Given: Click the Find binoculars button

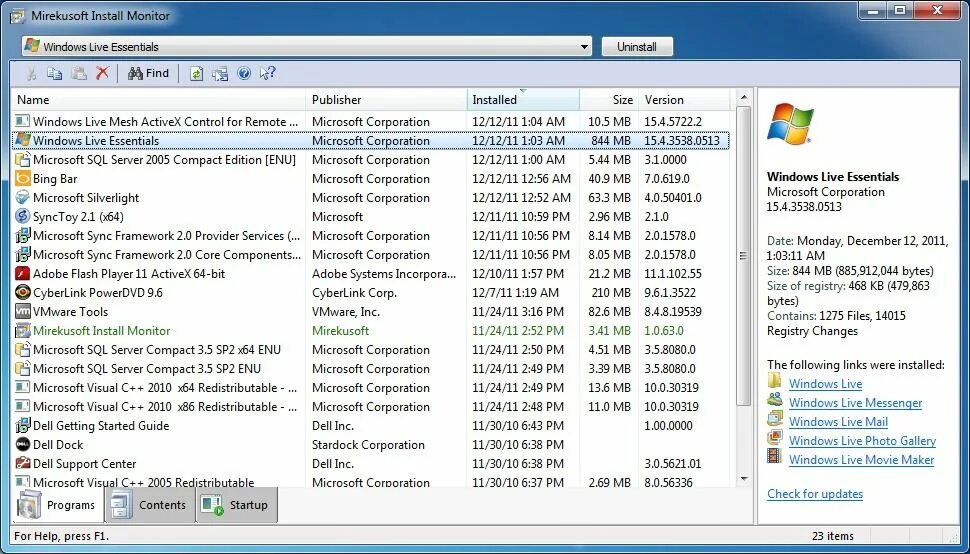Looking at the screenshot, I should coord(148,74).
